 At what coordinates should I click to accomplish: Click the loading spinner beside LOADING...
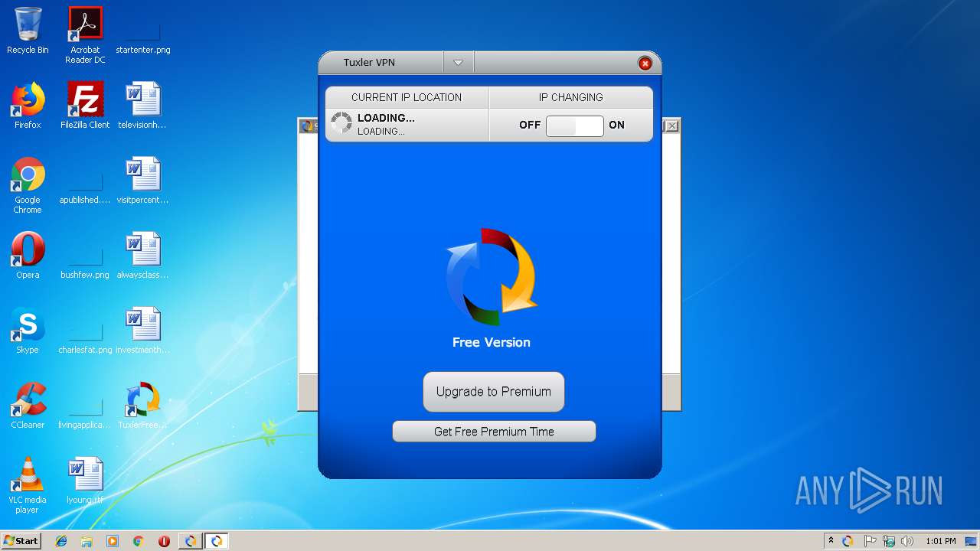341,124
